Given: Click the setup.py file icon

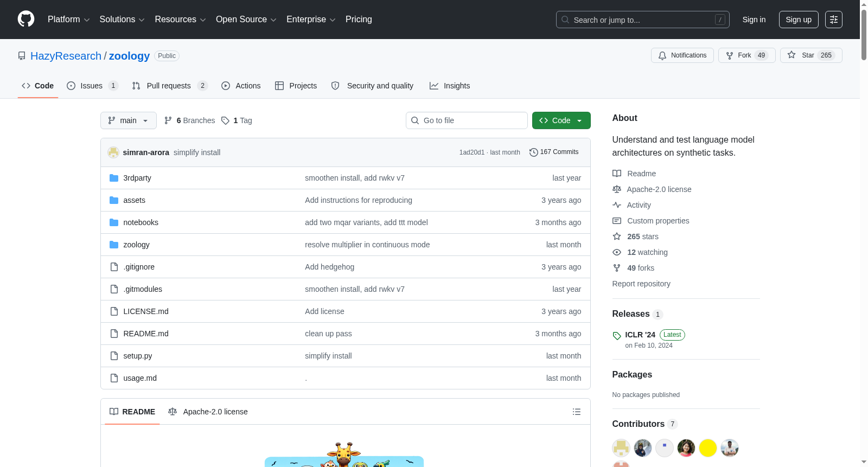Looking at the screenshot, I should coord(114,356).
